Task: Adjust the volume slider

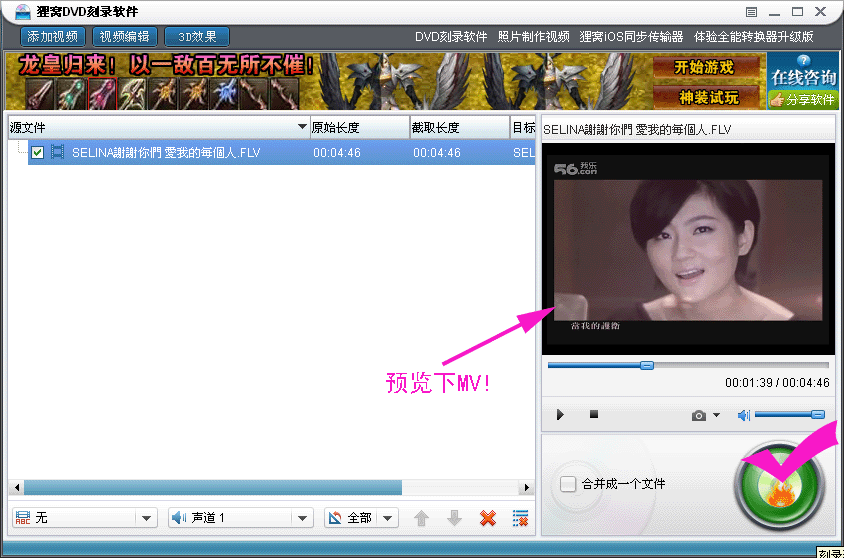Action: click(790, 414)
